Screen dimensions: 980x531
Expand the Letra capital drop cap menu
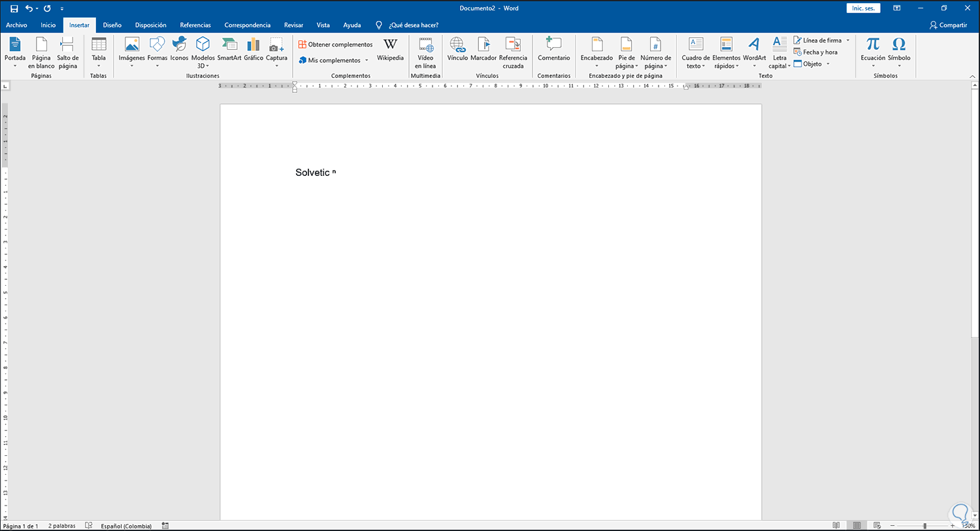click(779, 52)
